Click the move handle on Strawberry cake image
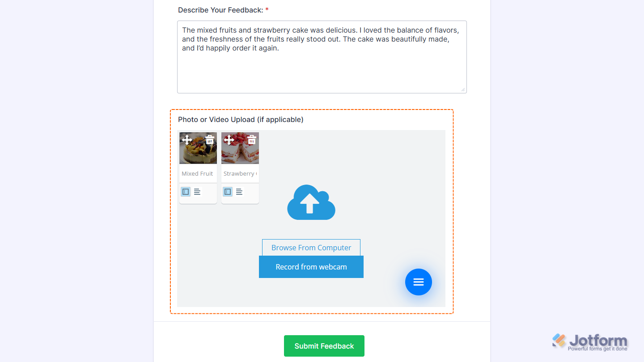 pyautogui.click(x=229, y=140)
